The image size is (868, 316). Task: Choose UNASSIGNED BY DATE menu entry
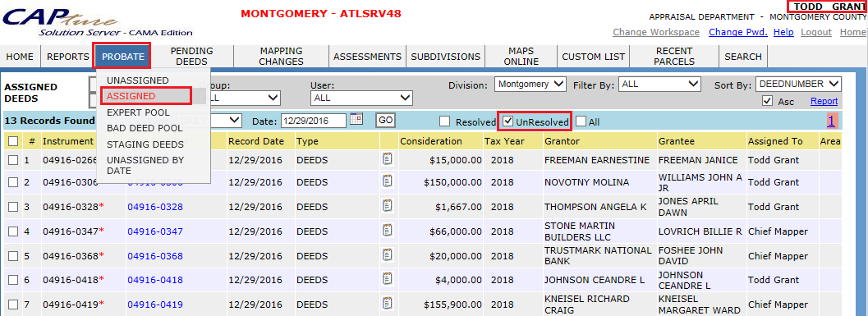point(145,166)
